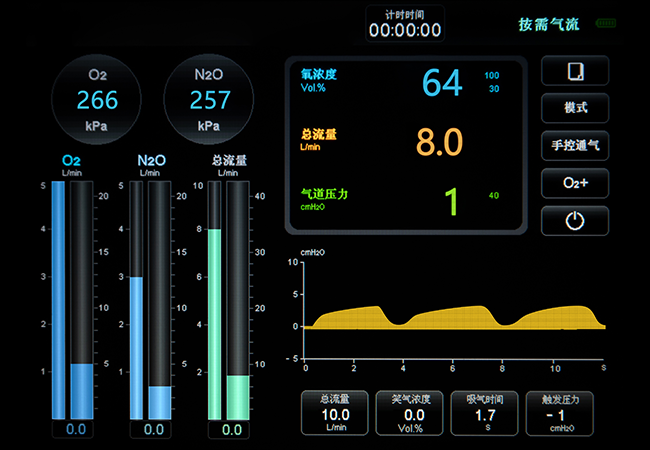The image size is (650, 450).
Task: Select the 笑气浓度 0.0 Vol.% setting
Action: pyautogui.click(x=410, y=412)
